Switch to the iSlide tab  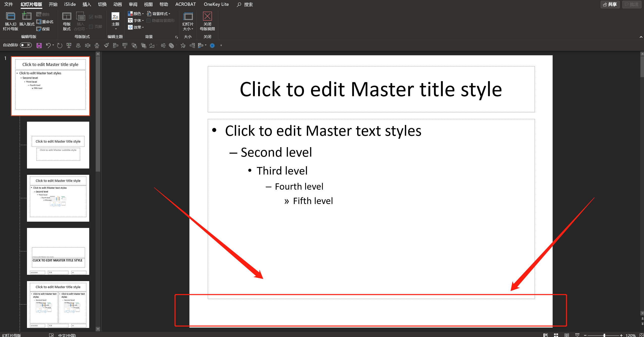[x=70, y=4]
